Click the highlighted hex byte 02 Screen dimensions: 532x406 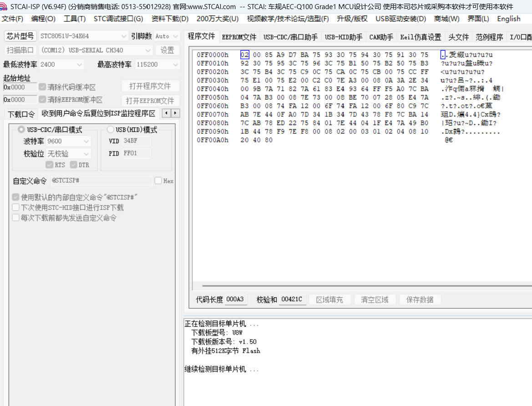(245, 55)
